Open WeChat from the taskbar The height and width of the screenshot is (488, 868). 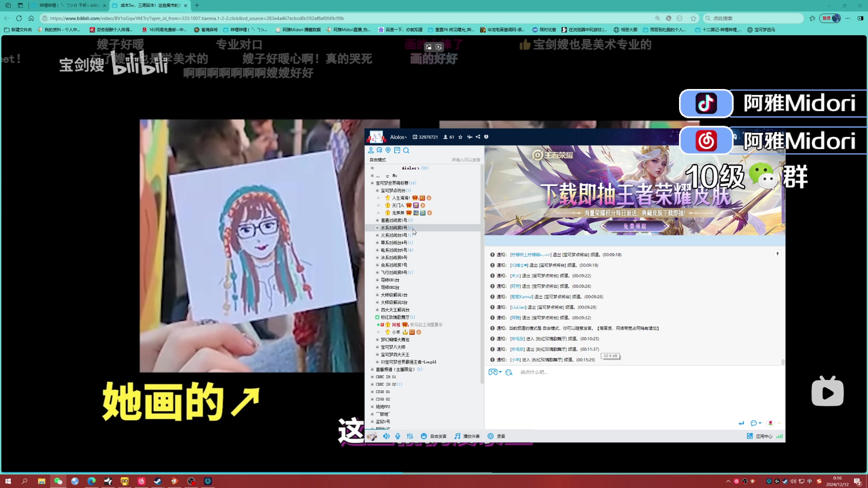point(58,481)
